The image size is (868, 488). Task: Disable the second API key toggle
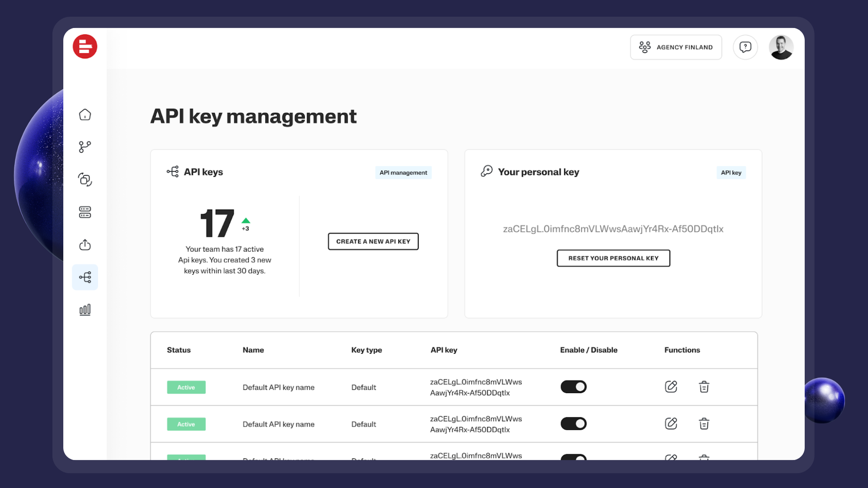pos(573,424)
